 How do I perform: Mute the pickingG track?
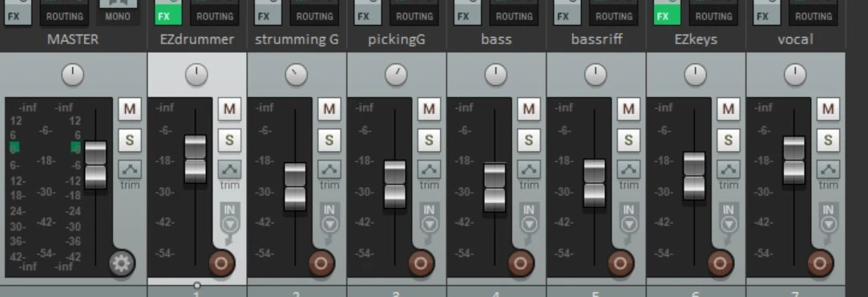pos(429,109)
